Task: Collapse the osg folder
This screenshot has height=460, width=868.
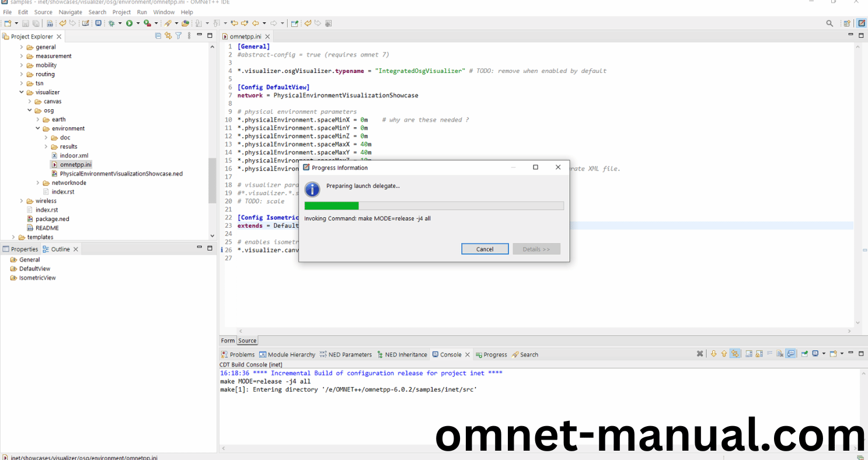Action: (x=30, y=110)
